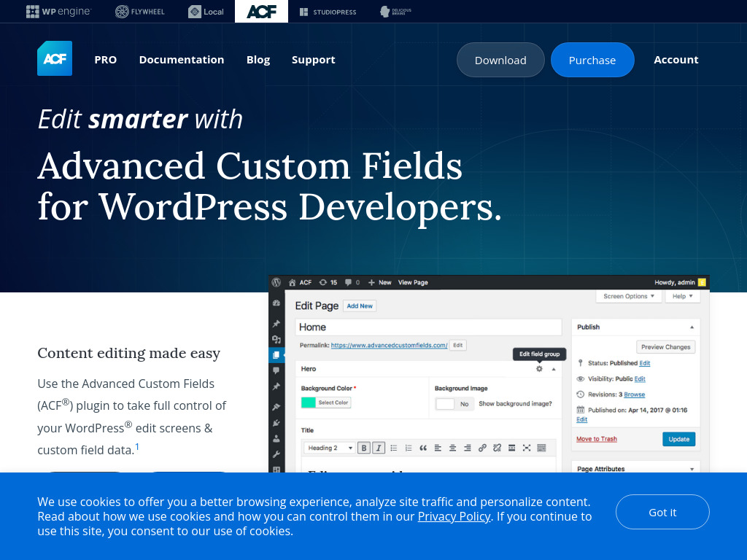This screenshot has height=560, width=747.
Task: Open Appearance brush icon in sidebar
Action: coord(276,407)
